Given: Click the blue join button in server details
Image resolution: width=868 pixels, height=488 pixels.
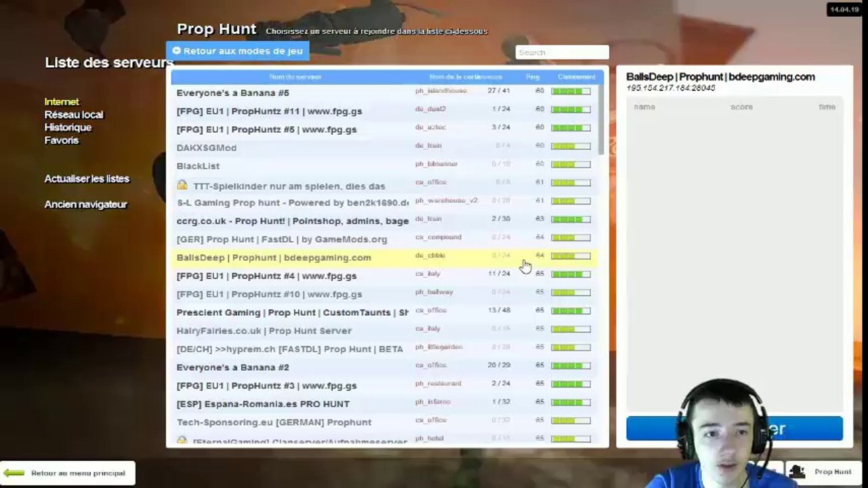Looking at the screenshot, I should 735,428.
